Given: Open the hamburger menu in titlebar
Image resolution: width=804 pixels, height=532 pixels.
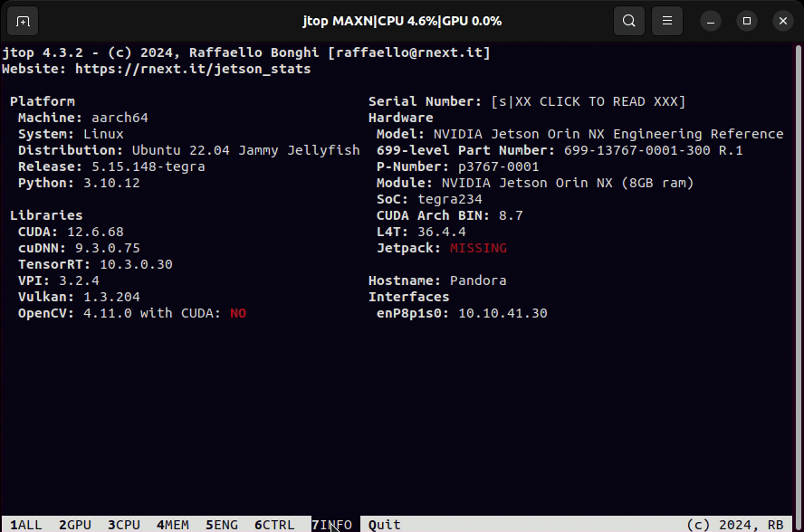Looking at the screenshot, I should [x=667, y=20].
